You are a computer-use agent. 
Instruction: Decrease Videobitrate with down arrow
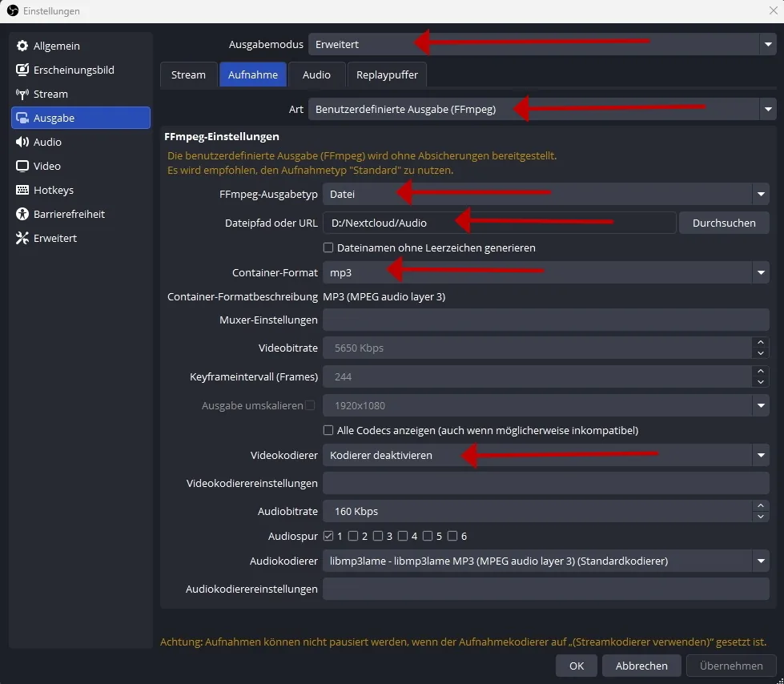[761, 353]
